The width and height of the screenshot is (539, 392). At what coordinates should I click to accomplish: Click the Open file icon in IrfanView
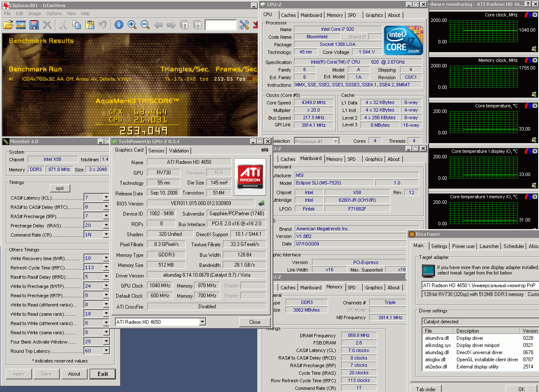(8, 25)
